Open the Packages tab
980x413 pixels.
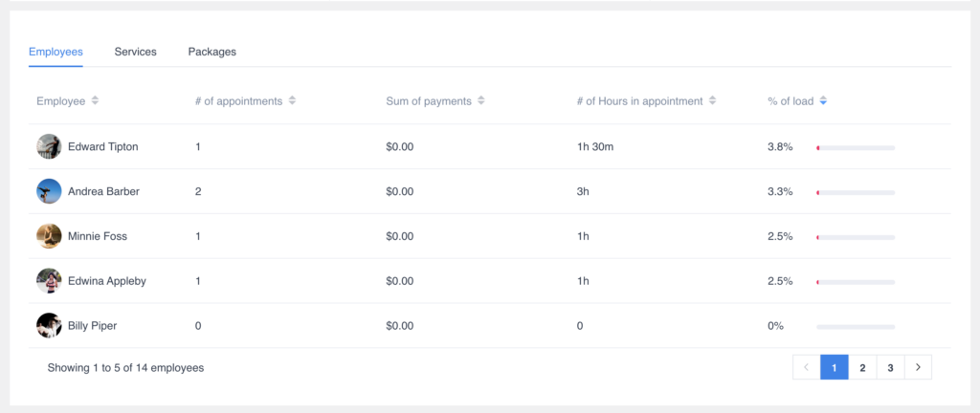(x=212, y=52)
